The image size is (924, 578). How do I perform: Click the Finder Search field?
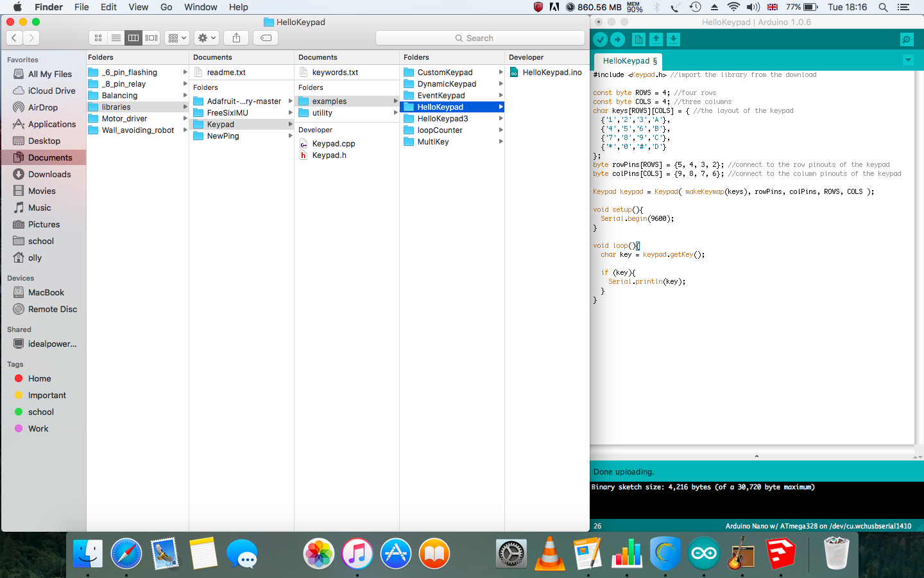pyautogui.click(x=480, y=38)
